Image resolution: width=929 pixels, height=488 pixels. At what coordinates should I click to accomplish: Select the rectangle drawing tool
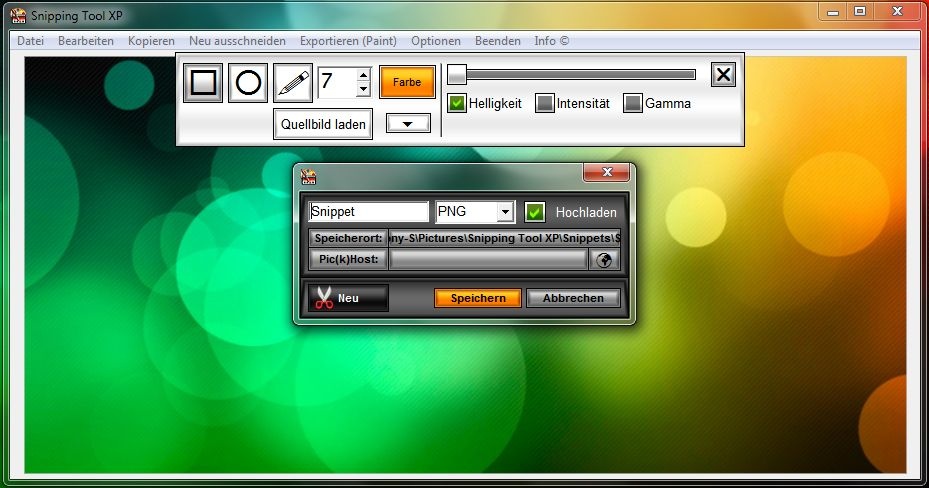click(203, 83)
